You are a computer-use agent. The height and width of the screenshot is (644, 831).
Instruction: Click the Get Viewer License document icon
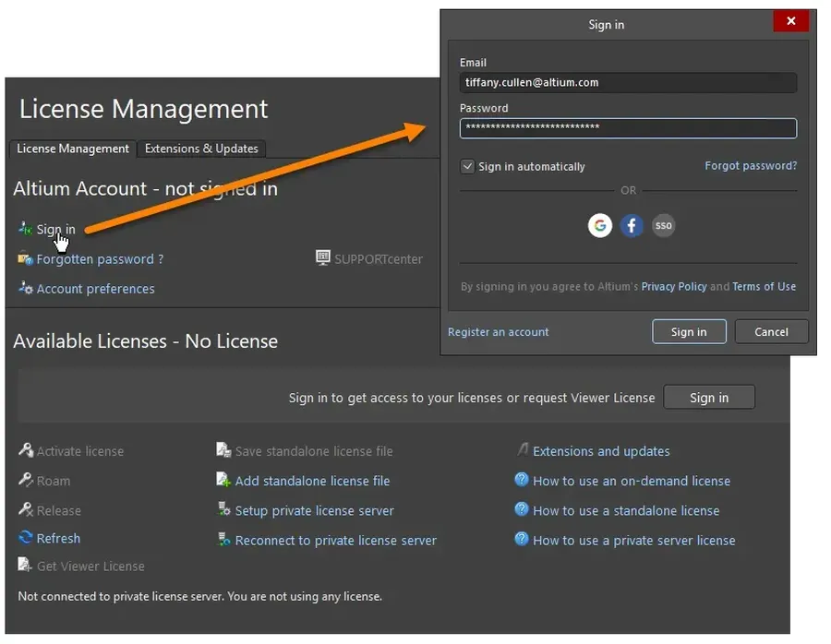click(25, 565)
